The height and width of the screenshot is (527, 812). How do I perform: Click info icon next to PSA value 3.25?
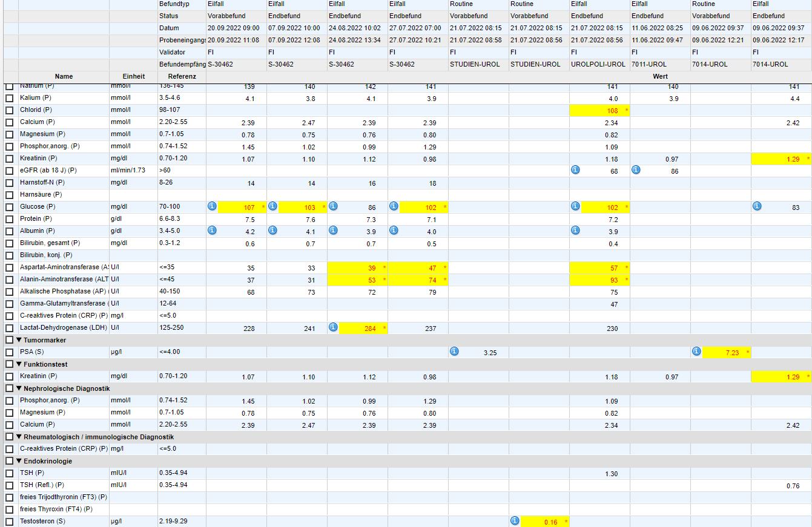click(x=454, y=352)
